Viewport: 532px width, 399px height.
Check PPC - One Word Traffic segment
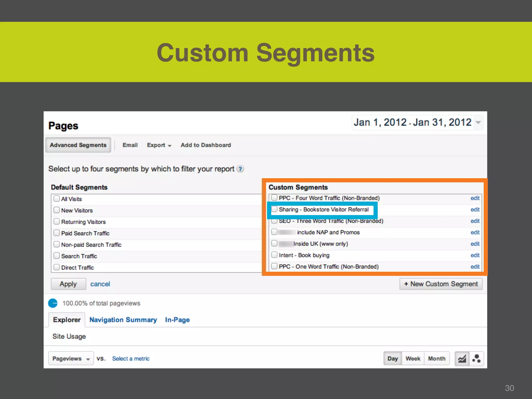point(274,266)
